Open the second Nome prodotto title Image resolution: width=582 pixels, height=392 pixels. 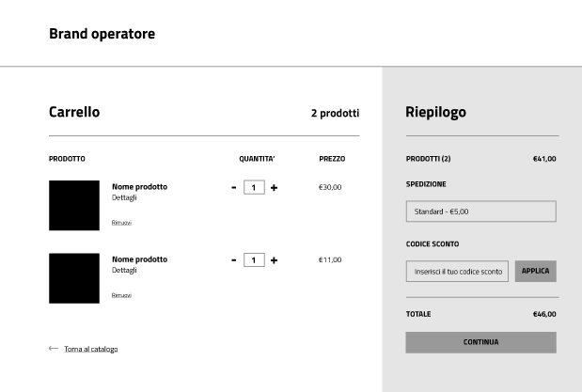click(x=139, y=259)
